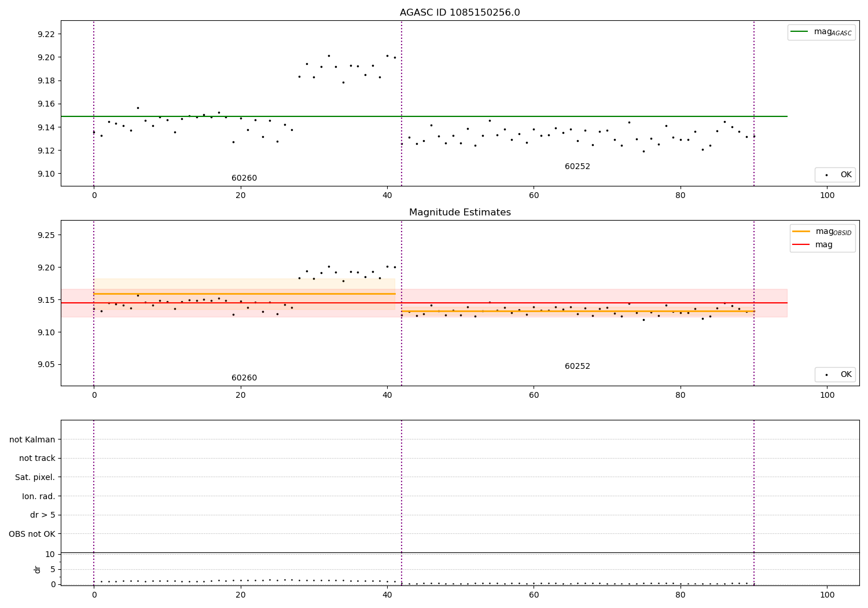
Task: Click the green mag AGASC legend entry
Action: [x=821, y=32]
